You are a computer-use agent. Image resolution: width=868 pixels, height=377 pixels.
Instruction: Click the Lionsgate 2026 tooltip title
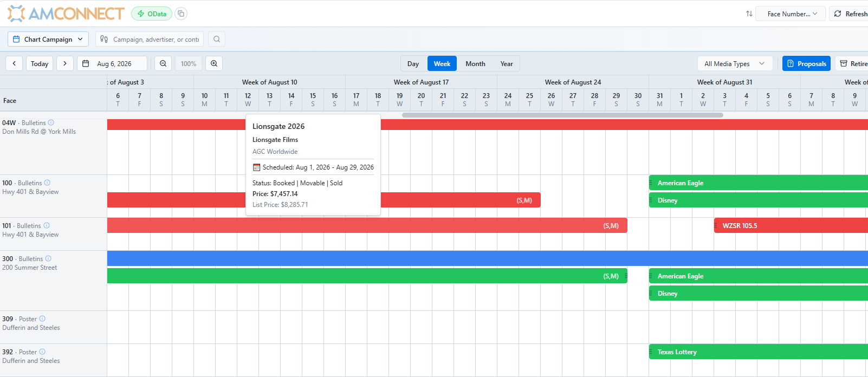pyautogui.click(x=278, y=126)
